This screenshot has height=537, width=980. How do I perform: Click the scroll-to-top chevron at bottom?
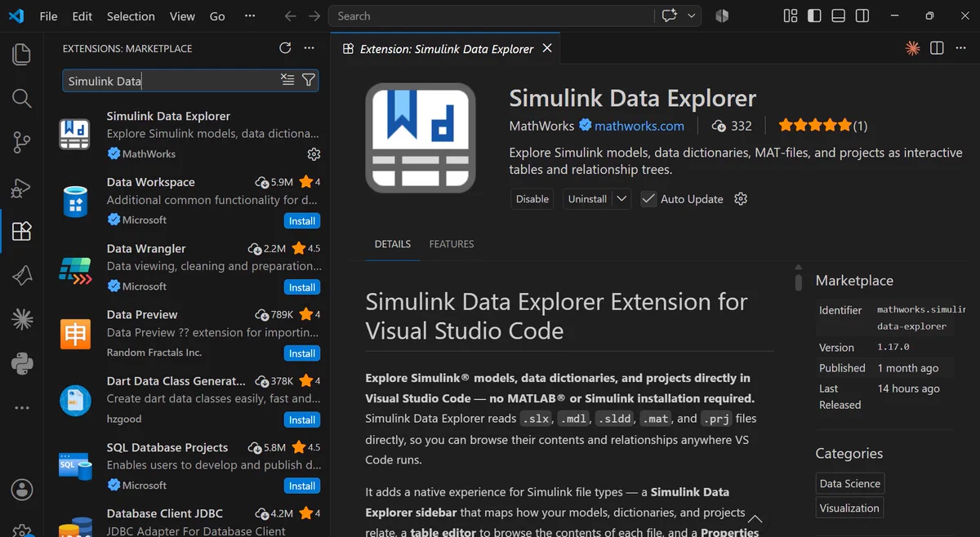[x=755, y=519]
